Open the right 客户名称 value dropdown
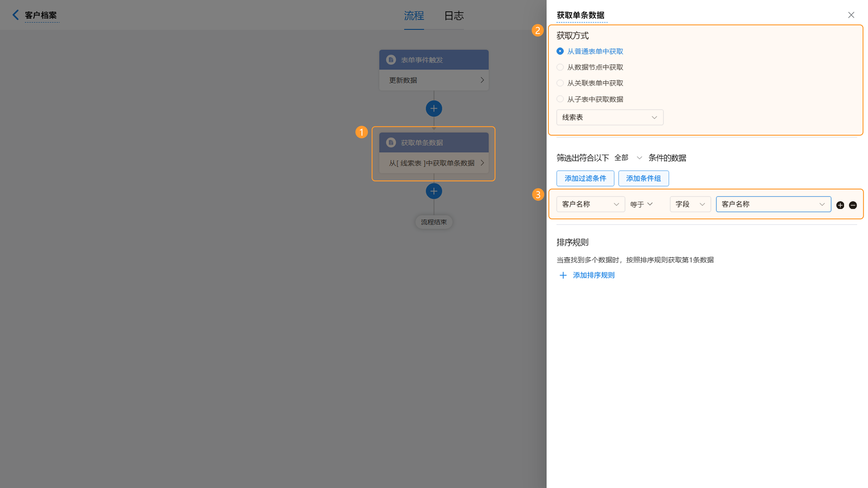Viewport: 868px width, 488px height. (773, 204)
